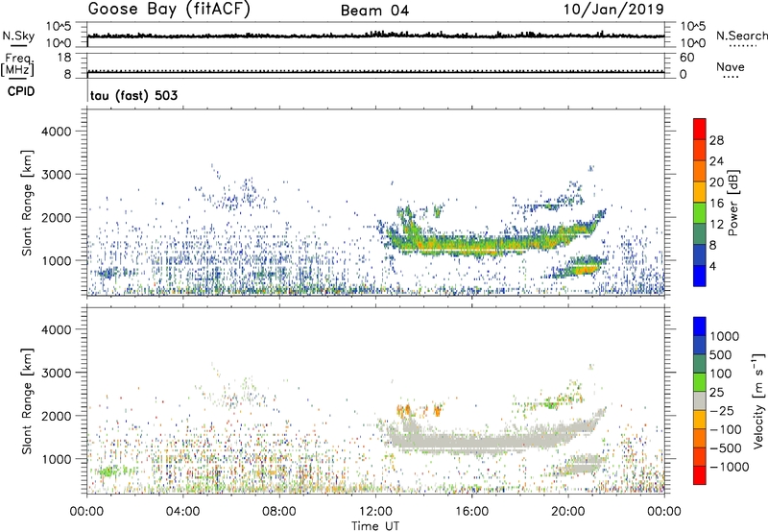
Task: Click the "−1000" tick on Velocity color bar
Action: pyautogui.click(x=729, y=467)
